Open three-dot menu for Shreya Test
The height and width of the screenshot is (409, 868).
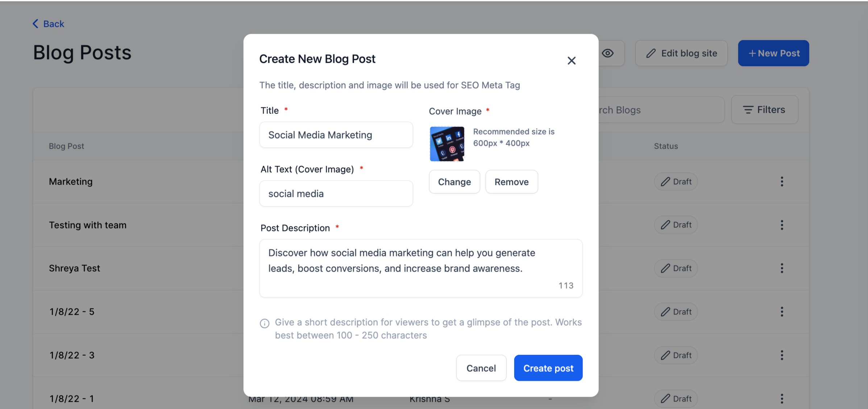[782, 268]
